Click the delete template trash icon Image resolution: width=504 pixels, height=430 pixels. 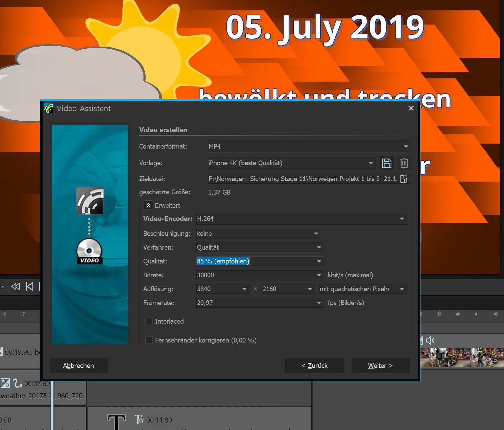click(404, 163)
